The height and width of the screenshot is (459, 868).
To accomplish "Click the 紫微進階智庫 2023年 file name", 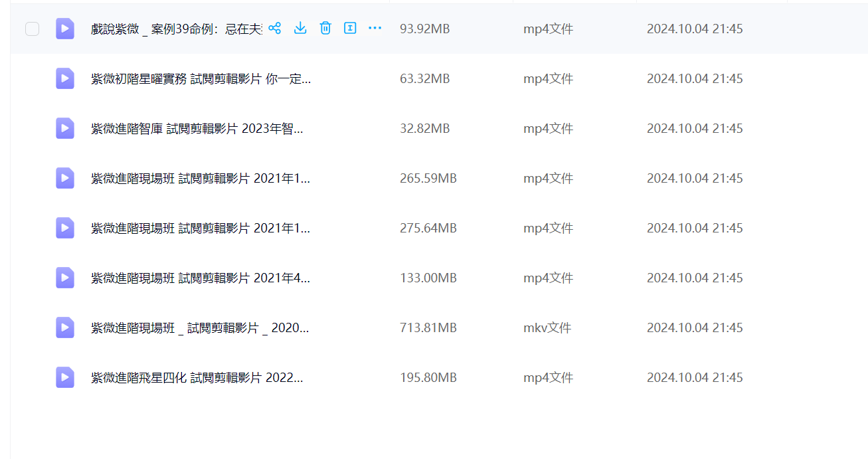I will tap(197, 129).
